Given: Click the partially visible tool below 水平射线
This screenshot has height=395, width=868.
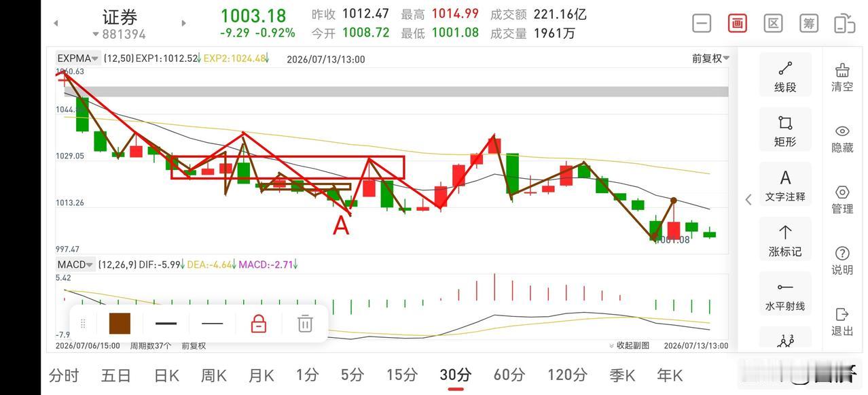Looking at the screenshot, I should point(785,339).
